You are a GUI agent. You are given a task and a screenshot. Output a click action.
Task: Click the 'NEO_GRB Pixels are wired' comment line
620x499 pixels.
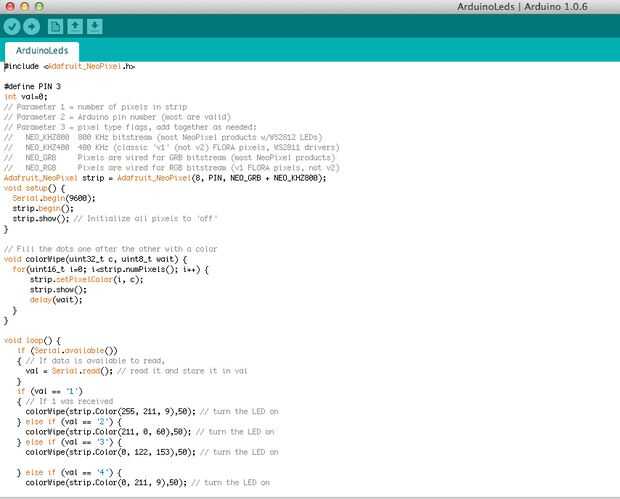[170, 157]
